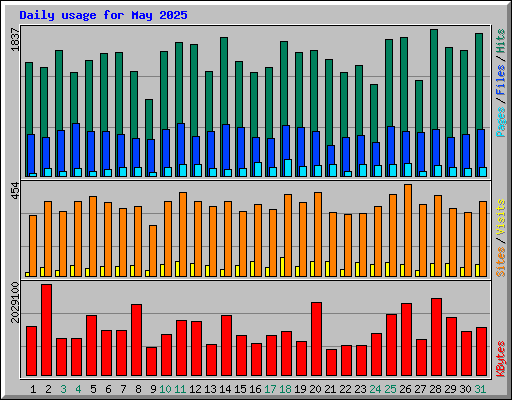Image resolution: width=512 pixels, height=400 pixels.
Task: Click green day 24 label
Action: coord(375,389)
